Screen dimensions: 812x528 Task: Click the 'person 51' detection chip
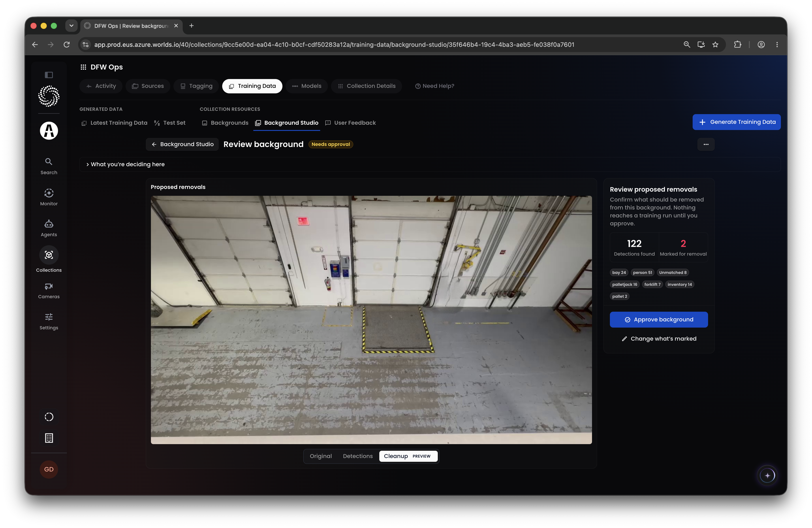[642, 272]
